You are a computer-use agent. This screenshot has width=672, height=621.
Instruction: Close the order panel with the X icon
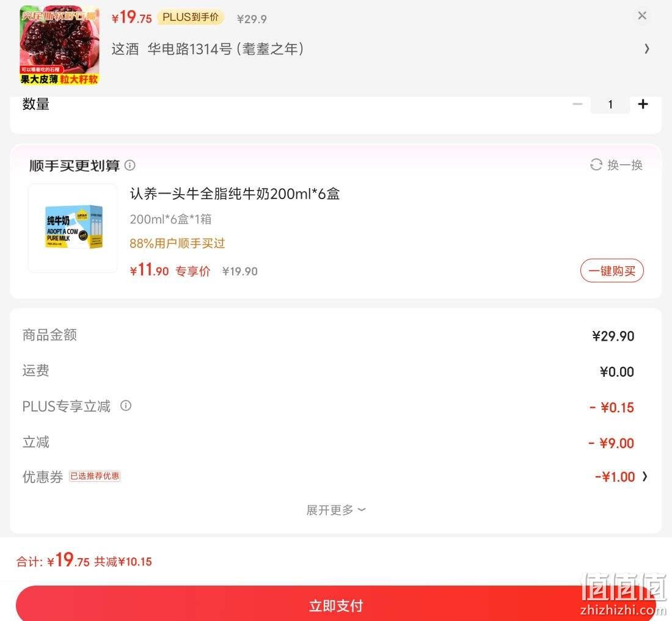[x=642, y=16]
